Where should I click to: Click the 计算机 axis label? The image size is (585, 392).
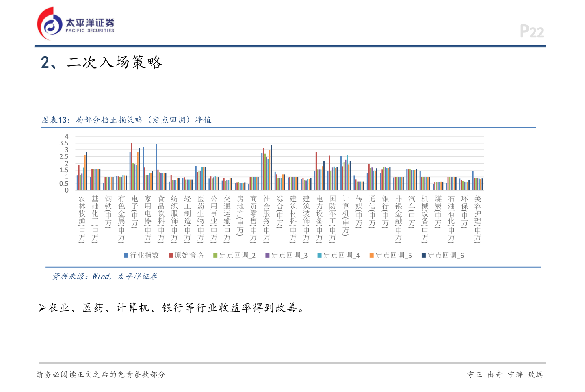(x=346, y=215)
